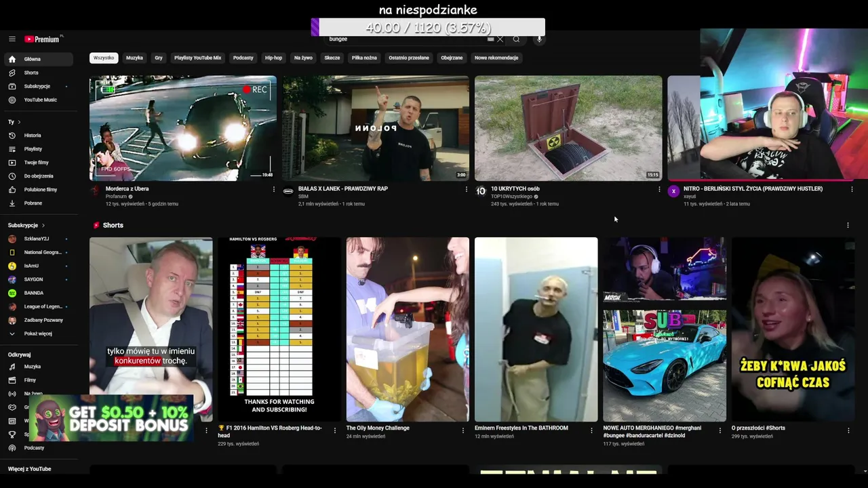This screenshot has height=488, width=868.
Task: Open the hamburger guide menu
Action: [12, 39]
